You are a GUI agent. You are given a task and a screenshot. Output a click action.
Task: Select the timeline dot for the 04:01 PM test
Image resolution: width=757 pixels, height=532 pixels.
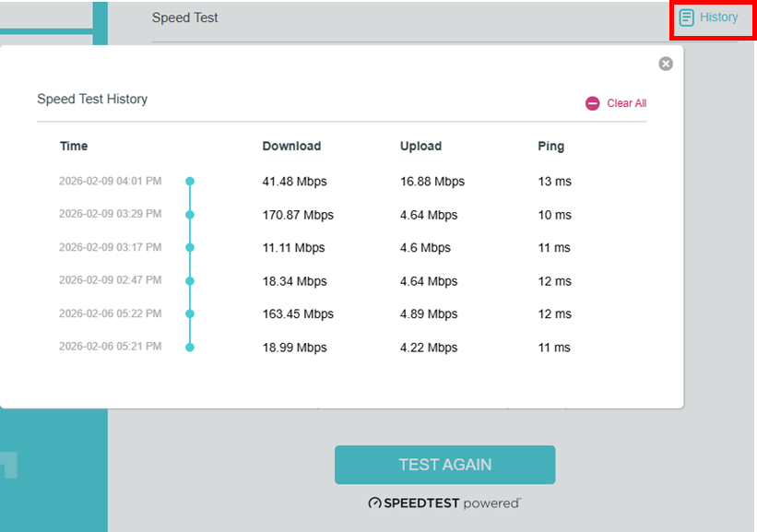click(189, 181)
